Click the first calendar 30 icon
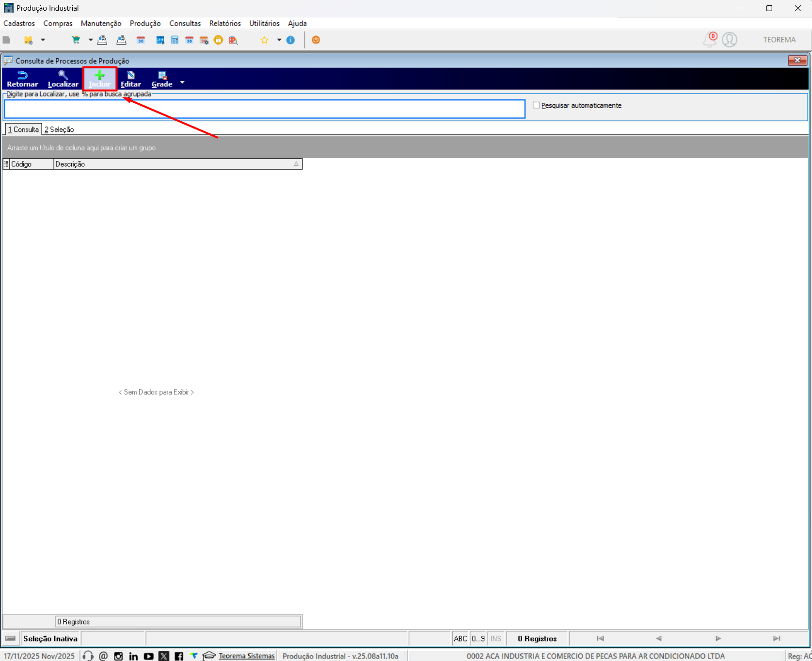 [x=141, y=40]
